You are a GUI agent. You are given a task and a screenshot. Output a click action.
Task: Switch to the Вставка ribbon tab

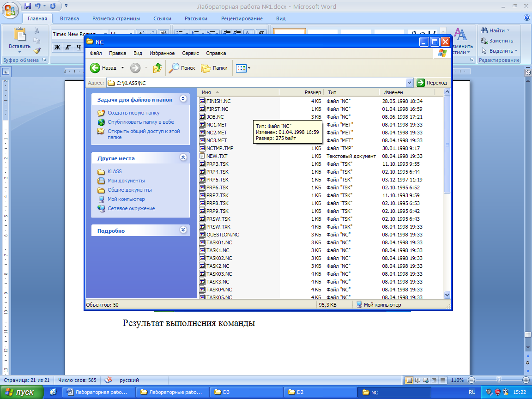coord(69,18)
